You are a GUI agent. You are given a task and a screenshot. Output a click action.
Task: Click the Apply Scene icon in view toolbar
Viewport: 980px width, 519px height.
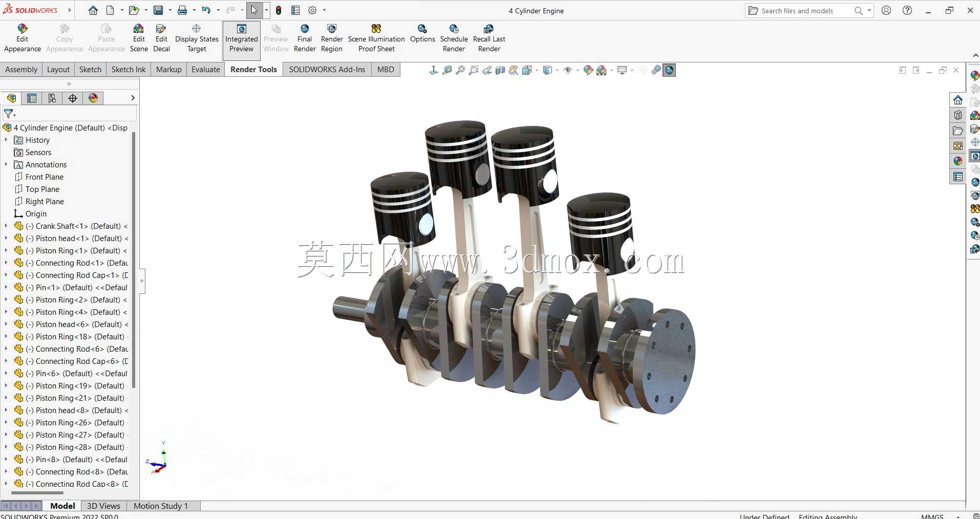602,70
